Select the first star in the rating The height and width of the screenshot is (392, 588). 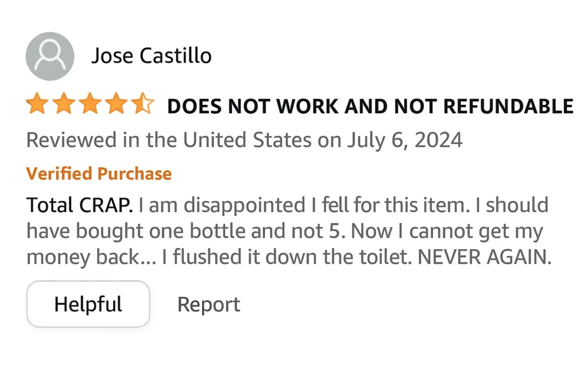pyautogui.click(x=36, y=103)
